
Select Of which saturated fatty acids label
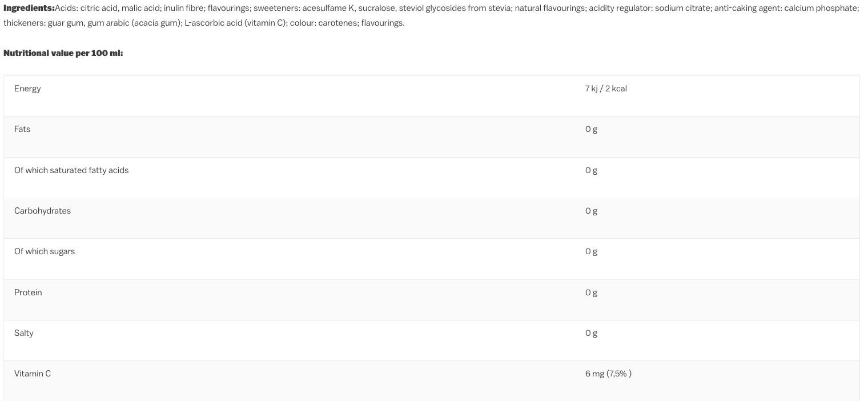71,170
